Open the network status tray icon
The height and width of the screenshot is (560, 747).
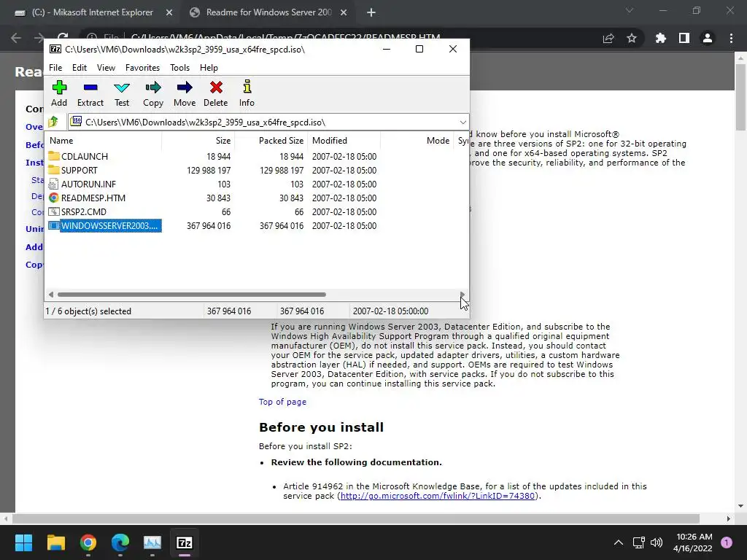pos(638,542)
